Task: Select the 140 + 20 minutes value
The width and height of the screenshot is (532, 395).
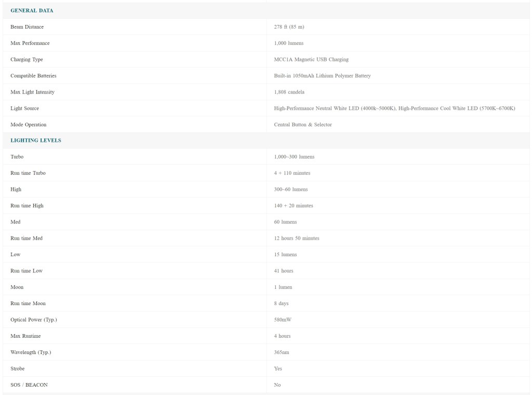Action: 294,206
